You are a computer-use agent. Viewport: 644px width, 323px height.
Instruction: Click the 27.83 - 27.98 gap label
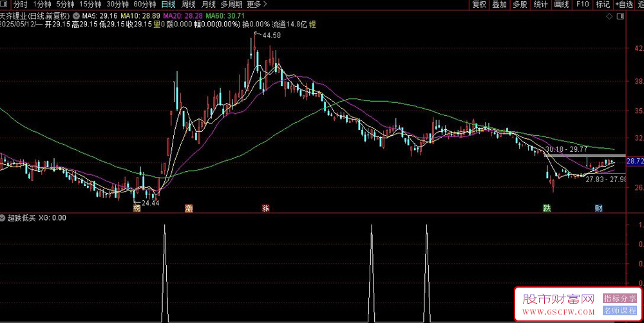606,180
